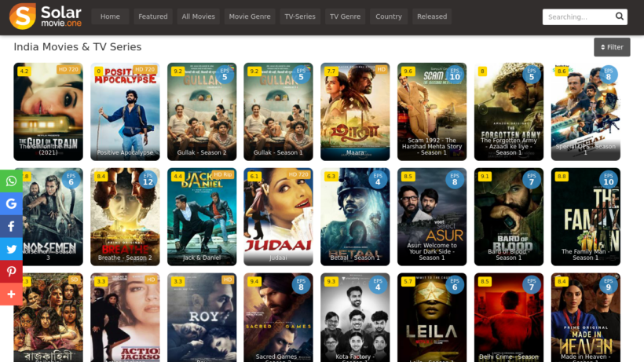The image size is (644, 362).
Task: Open Country menu
Action: (x=389, y=16)
